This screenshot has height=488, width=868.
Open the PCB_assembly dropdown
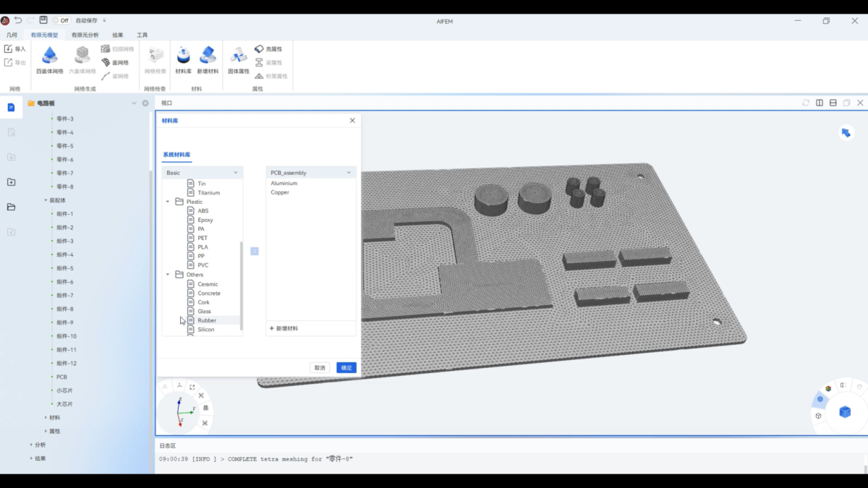point(311,173)
